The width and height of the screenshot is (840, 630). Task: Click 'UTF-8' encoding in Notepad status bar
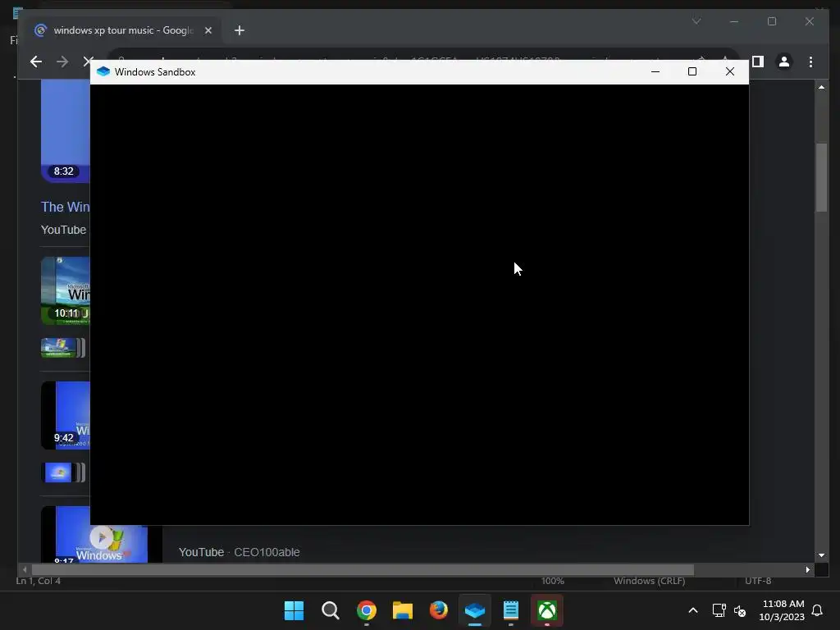pos(758,582)
